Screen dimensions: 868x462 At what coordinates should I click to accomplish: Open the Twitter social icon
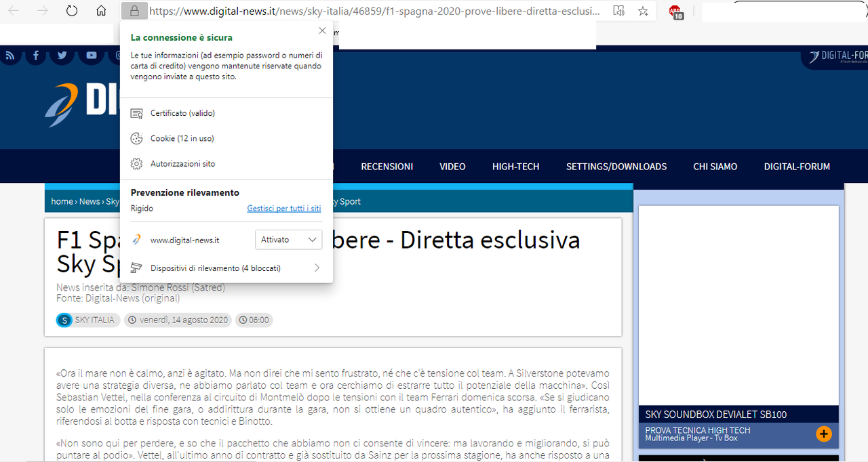click(62, 56)
